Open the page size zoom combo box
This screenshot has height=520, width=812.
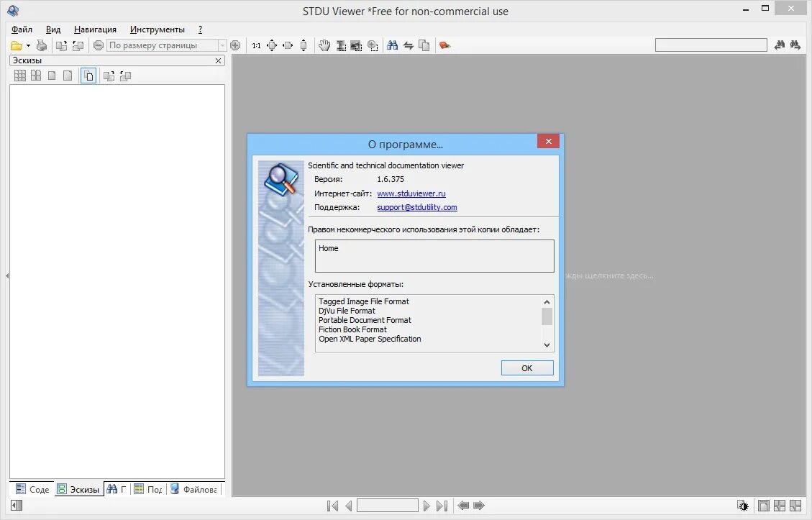point(166,45)
